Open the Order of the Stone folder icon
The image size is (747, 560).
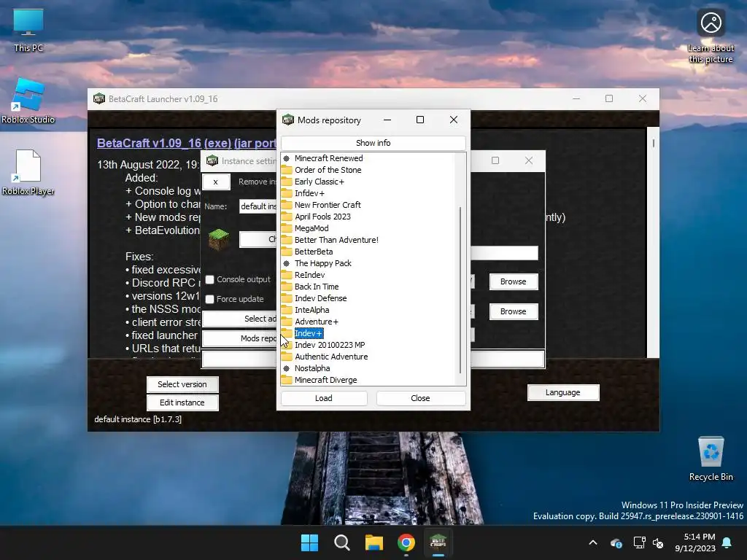(x=286, y=170)
